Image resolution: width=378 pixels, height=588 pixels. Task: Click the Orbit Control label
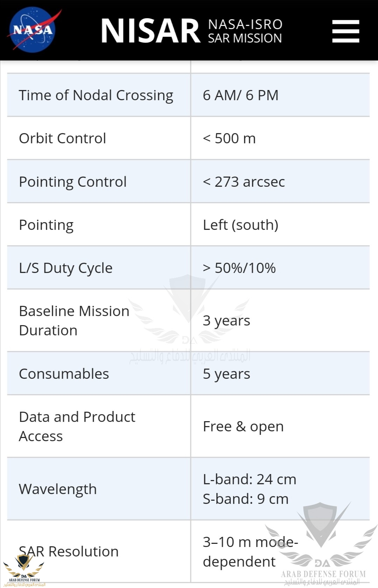click(62, 138)
